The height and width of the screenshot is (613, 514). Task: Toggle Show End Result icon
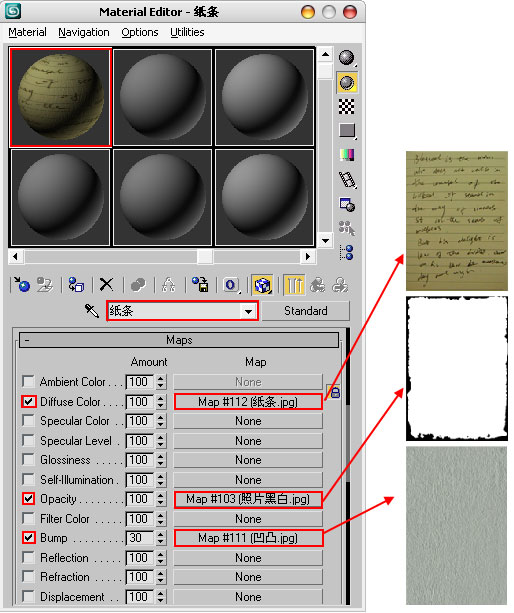pos(294,285)
